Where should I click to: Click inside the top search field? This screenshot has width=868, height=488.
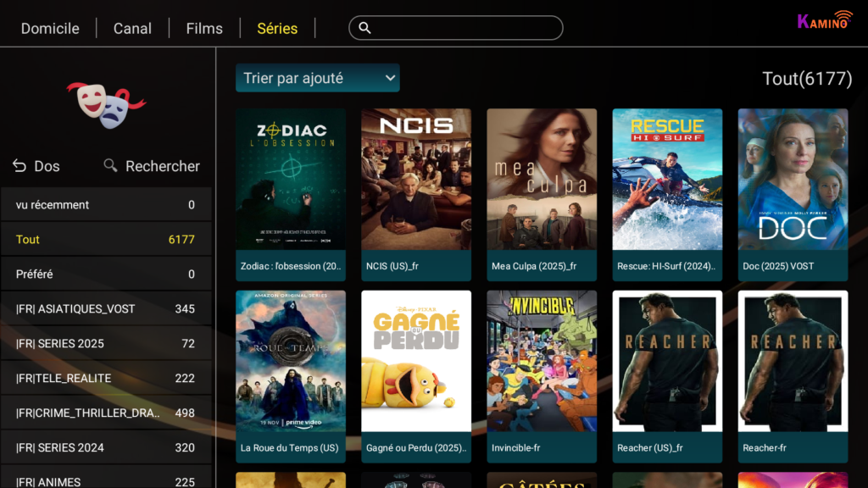[455, 28]
